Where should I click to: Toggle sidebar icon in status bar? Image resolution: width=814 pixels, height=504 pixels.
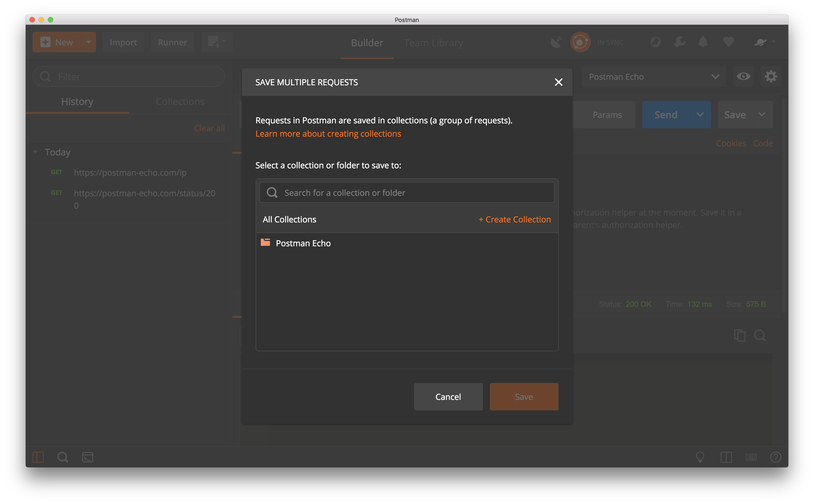click(x=38, y=457)
